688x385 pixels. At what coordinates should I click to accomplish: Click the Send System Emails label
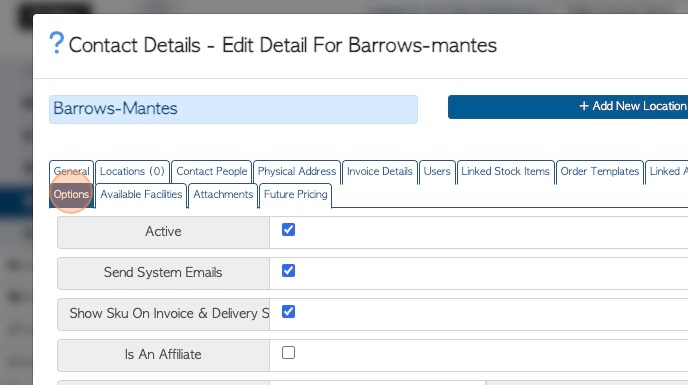pyautogui.click(x=163, y=273)
